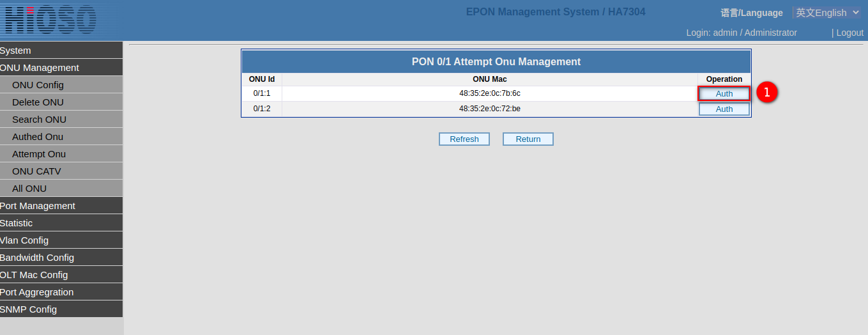This screenshot has height=335, width=868.
Task: Open the Authed Onu list
Action: click(x=38, y=137)
